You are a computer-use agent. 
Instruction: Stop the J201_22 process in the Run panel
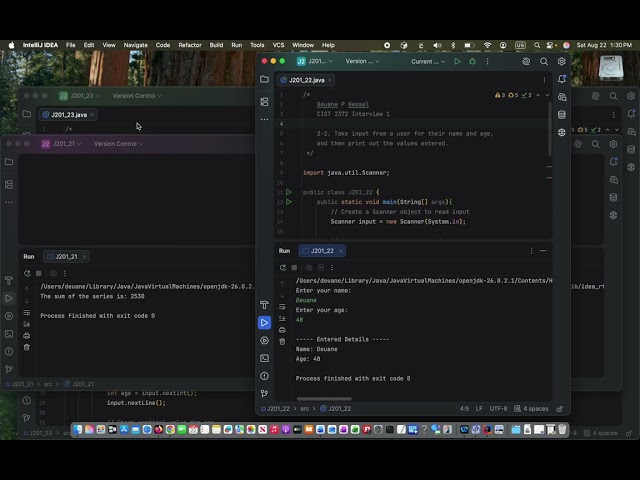(294, 268)
